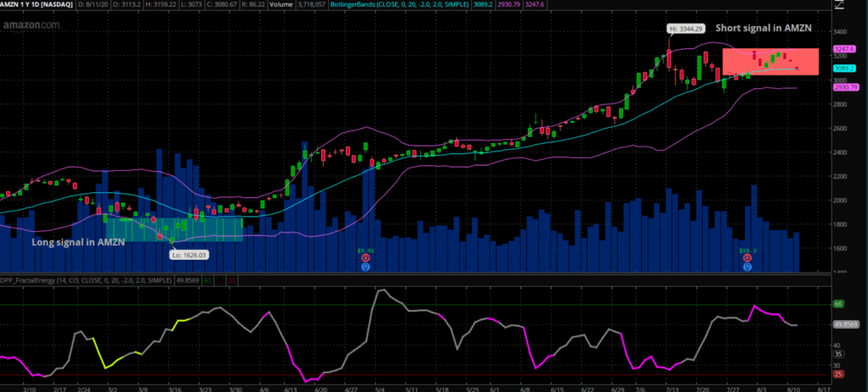Click the D: 8/11/20 date readout
868x392 pixels.
tap(92, 4)
